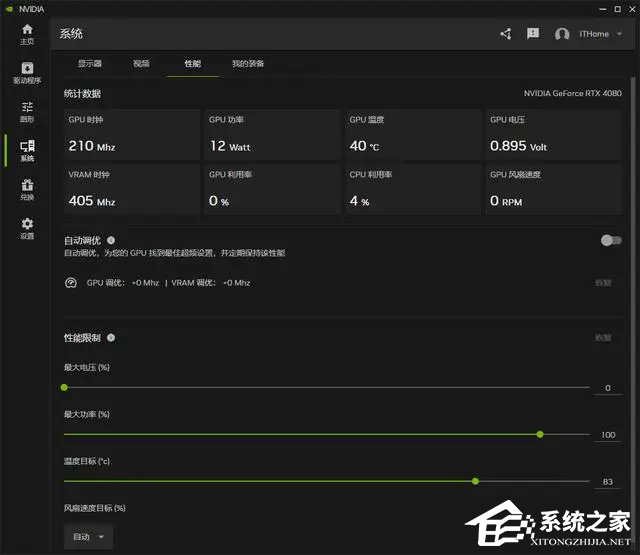
Task: Click the 最大电压 slider handle
Action: [x=64, y=387]
